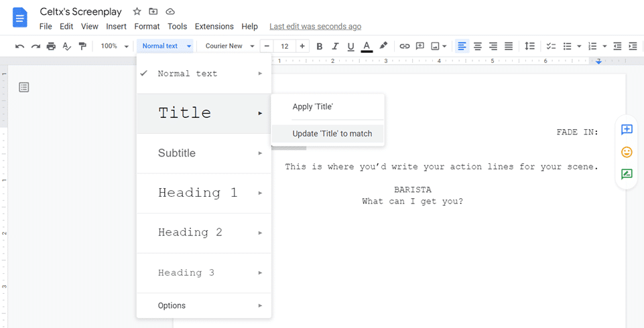Undo the last action
Image resolution: width=644 pixels, height=328 pixels.
(19, 46)
